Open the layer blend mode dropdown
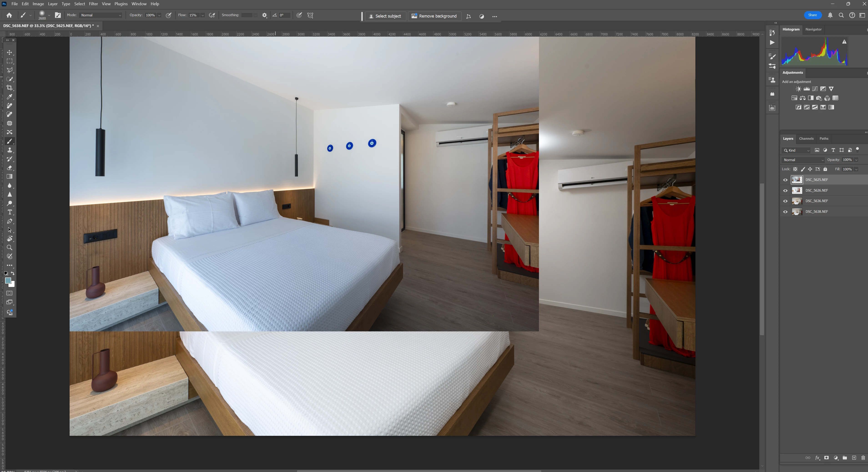Image resolution: width=868 pixels, height=472 pixels. click(x=803, y=160)
